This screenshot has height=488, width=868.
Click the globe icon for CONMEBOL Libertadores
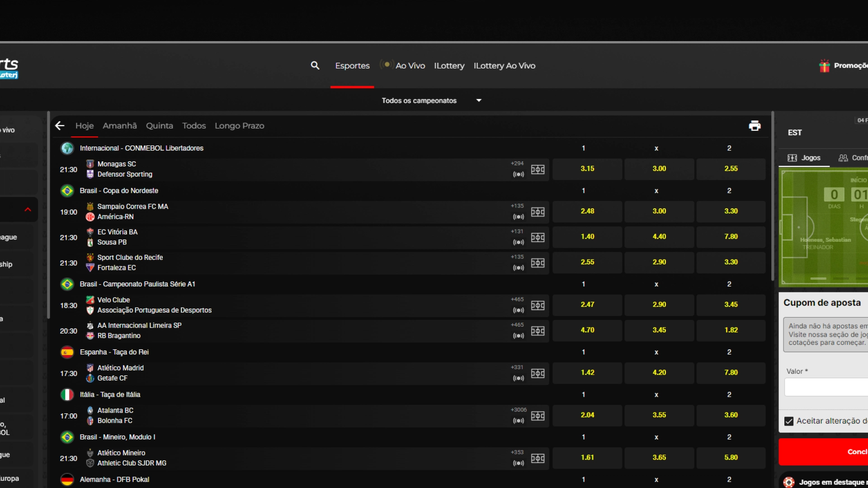(67, 148)
